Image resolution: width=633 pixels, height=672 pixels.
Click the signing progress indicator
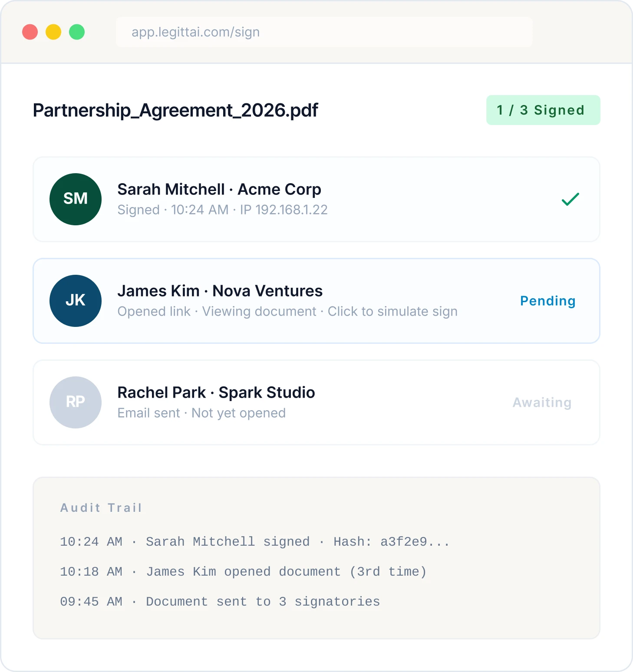(x=543, y=110)
